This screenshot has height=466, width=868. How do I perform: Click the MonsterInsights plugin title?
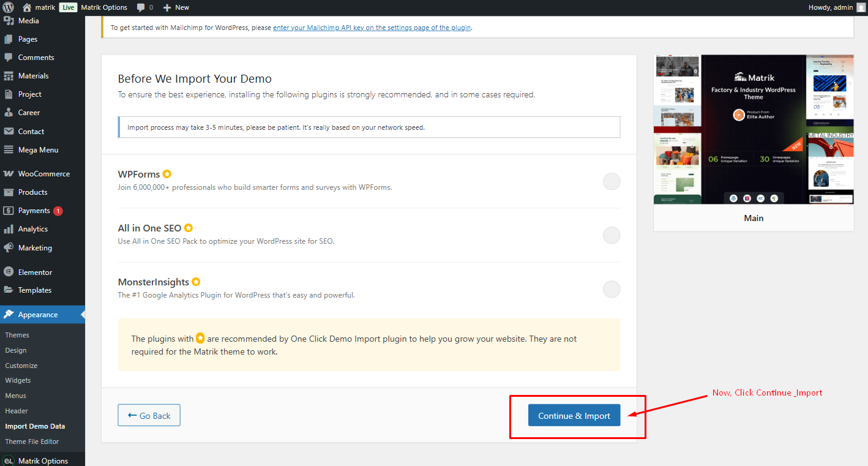click(154, 282)
